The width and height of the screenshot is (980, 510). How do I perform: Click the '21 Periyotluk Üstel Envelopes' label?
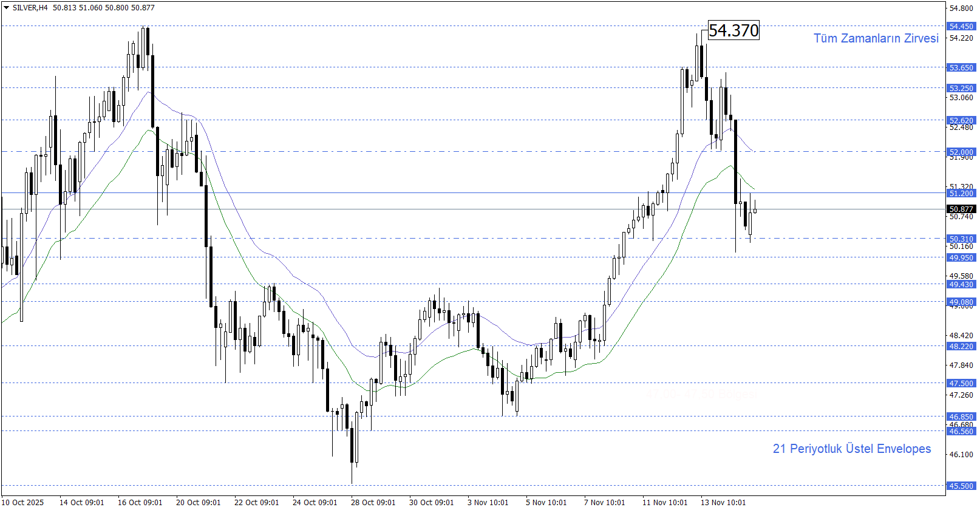click(x=851, y=449)
